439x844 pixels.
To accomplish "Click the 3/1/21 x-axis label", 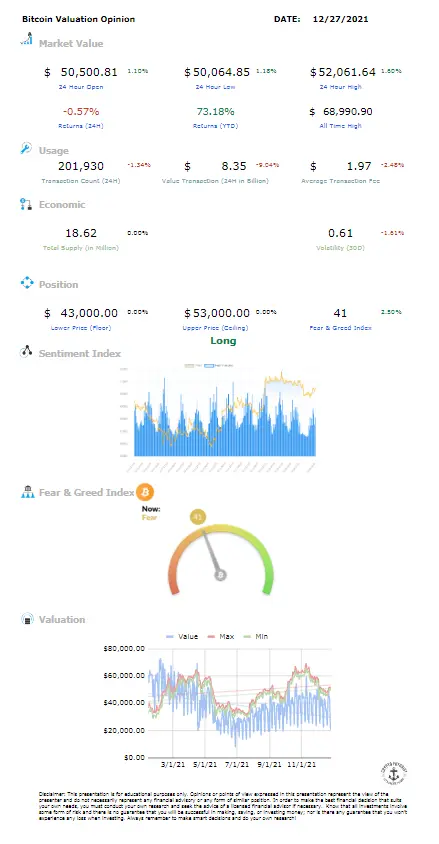I will click(x=173, y=764).
